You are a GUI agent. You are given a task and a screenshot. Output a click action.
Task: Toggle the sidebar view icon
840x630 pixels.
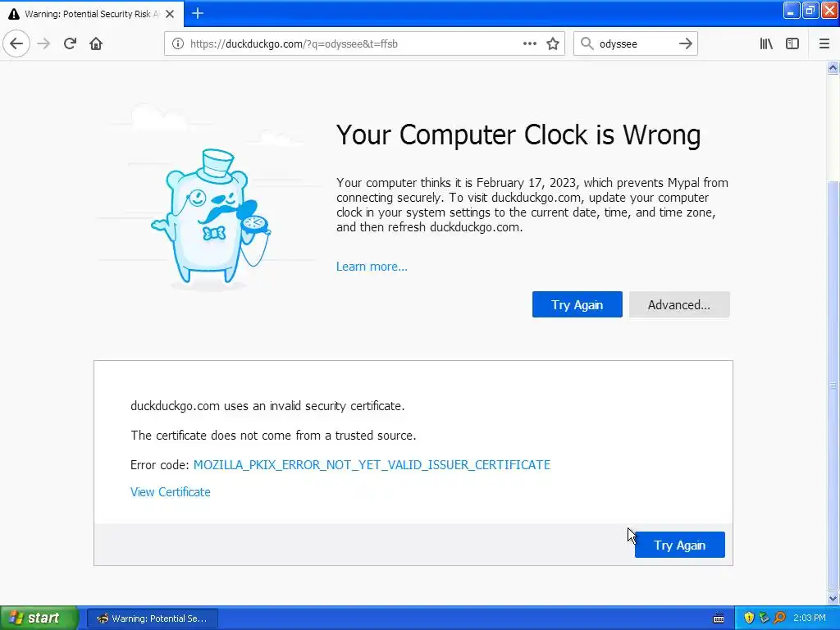[792, 43]
